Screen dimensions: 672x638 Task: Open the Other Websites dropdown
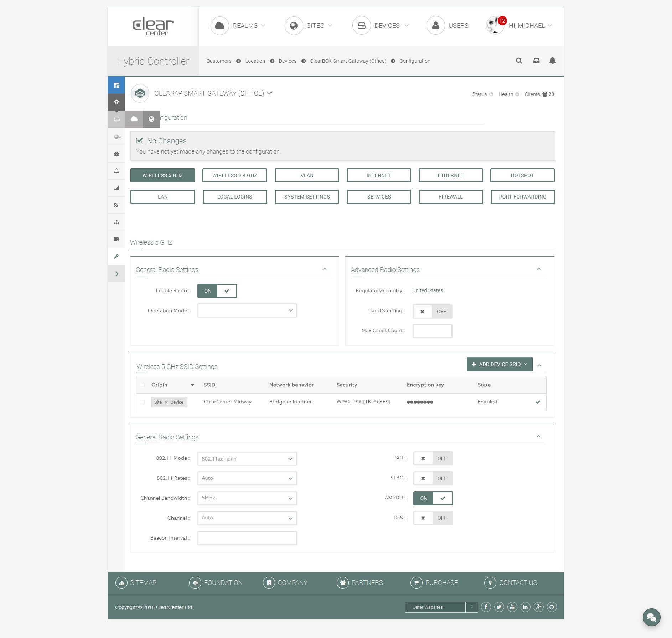click(441, 607)
